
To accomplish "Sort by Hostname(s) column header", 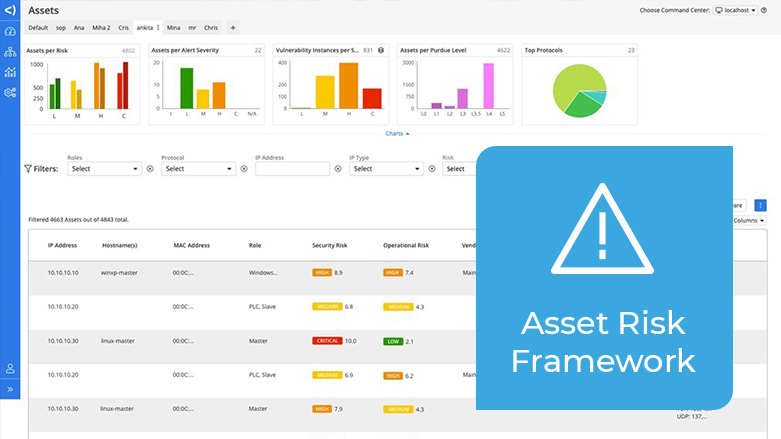I will (120, 245).
